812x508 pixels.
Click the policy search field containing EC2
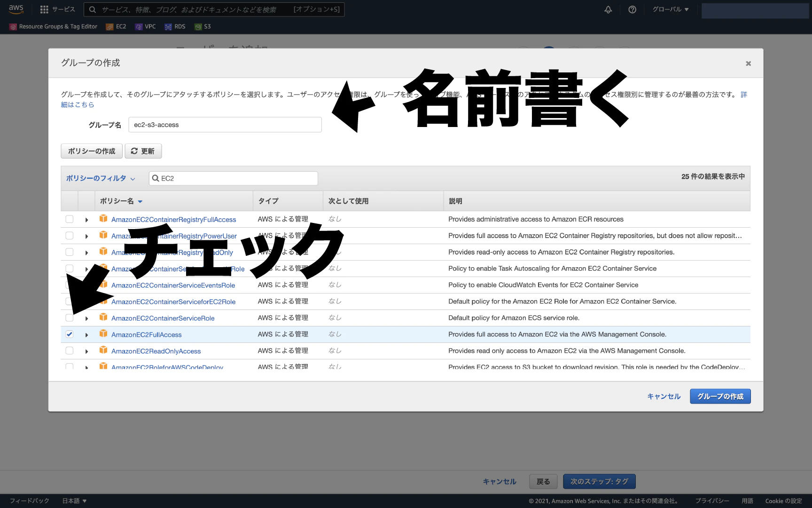pyautogui.click(x=234, y=178)
